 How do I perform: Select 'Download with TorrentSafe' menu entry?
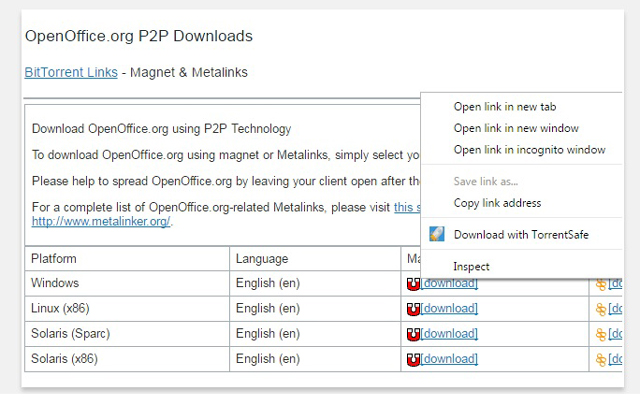click(521, 235)
